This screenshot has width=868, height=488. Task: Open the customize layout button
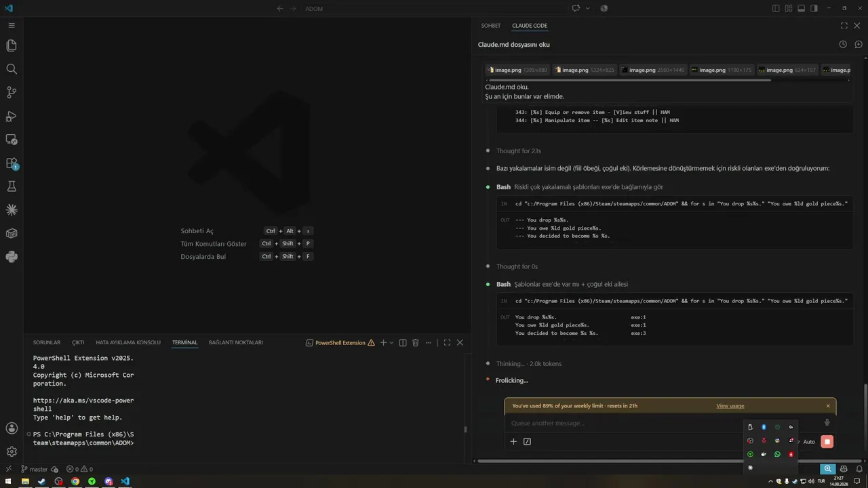pos(789,8)
